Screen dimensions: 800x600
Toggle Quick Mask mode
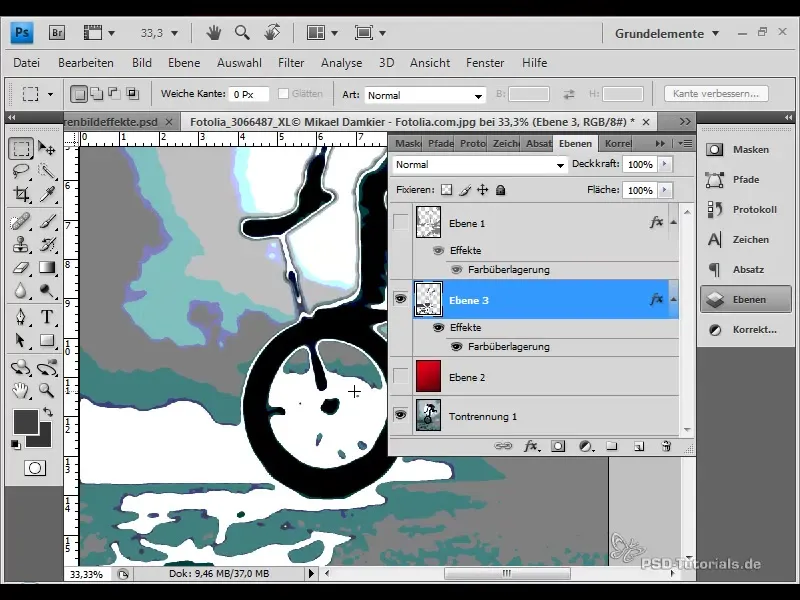point(35,468)
